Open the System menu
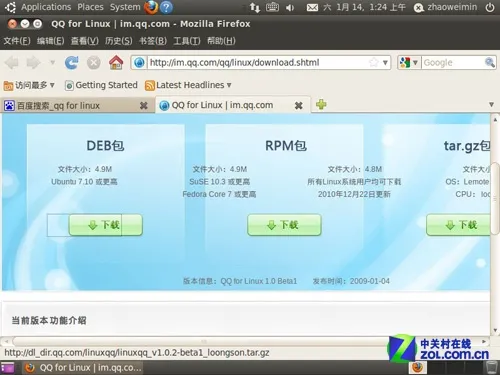The image size is (500, 375). point(125,7)
